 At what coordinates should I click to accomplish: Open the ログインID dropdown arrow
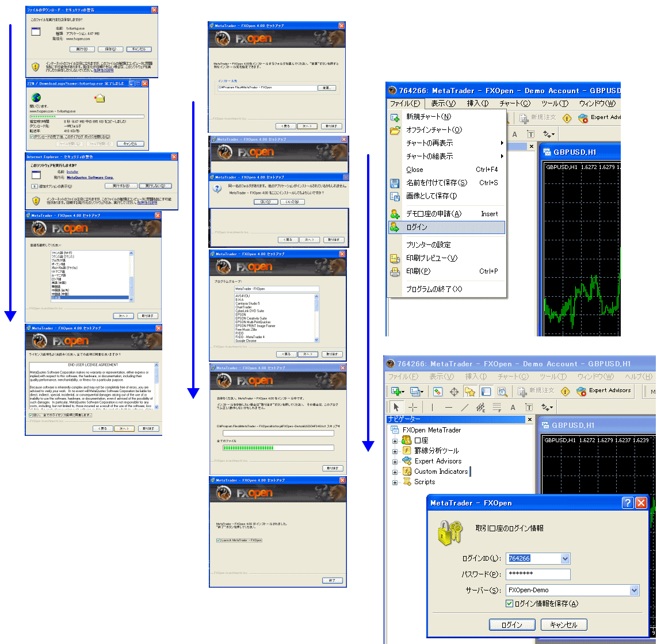(565, 558)
